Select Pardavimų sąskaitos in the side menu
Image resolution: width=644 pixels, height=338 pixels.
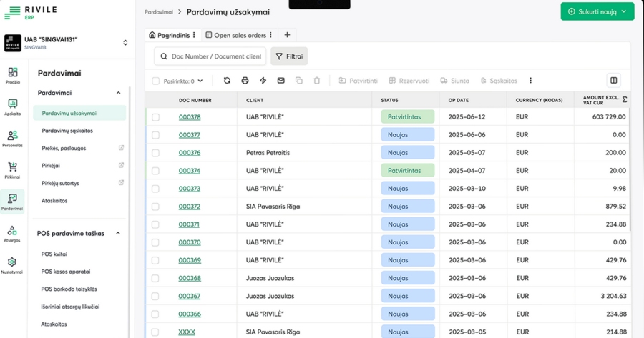point(67,131)
